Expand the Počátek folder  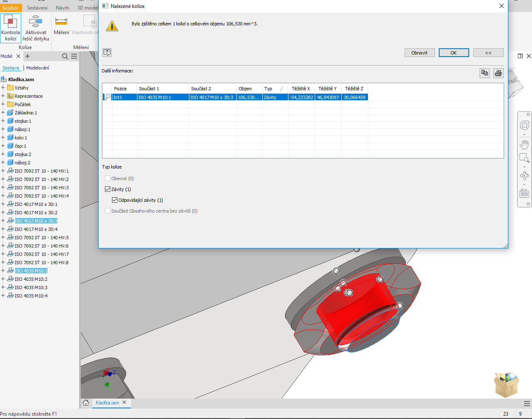tap(3, 104)
